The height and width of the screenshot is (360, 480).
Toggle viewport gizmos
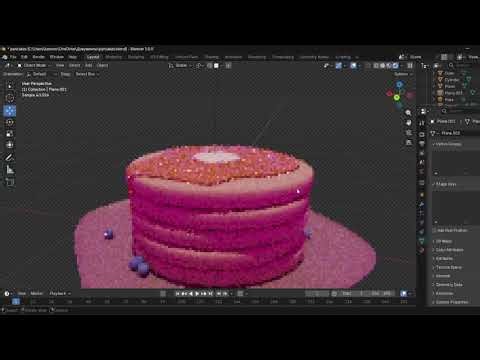click(x=338, y=66)
